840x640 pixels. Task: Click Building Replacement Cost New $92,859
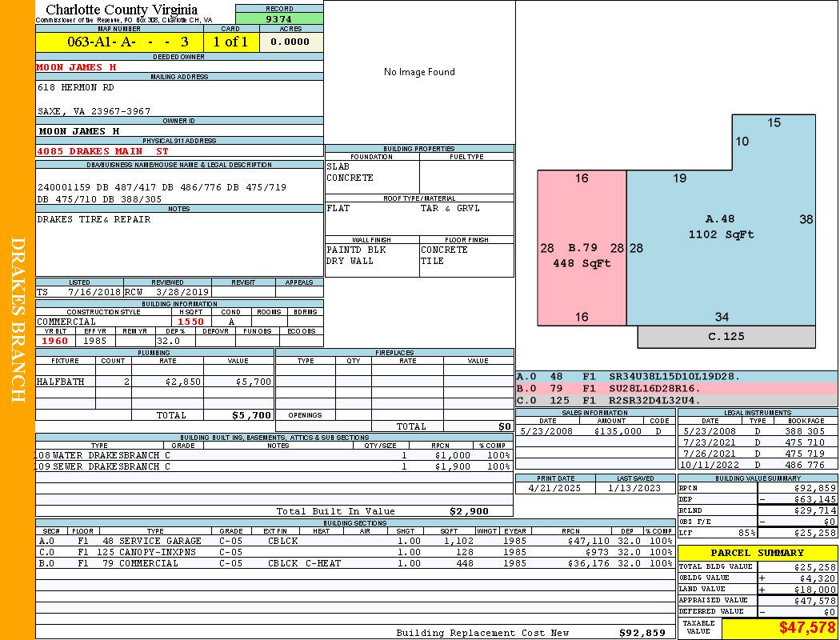coord(642,633)
